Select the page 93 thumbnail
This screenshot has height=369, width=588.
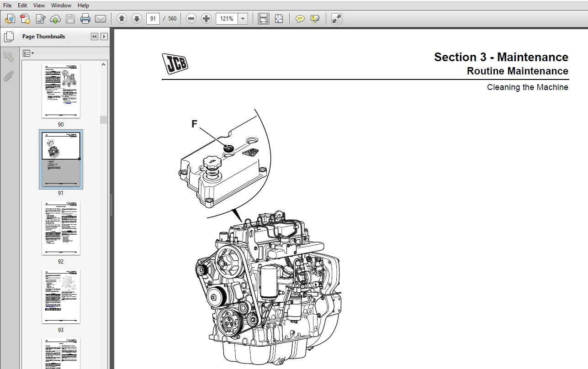[x=61, y=296]
